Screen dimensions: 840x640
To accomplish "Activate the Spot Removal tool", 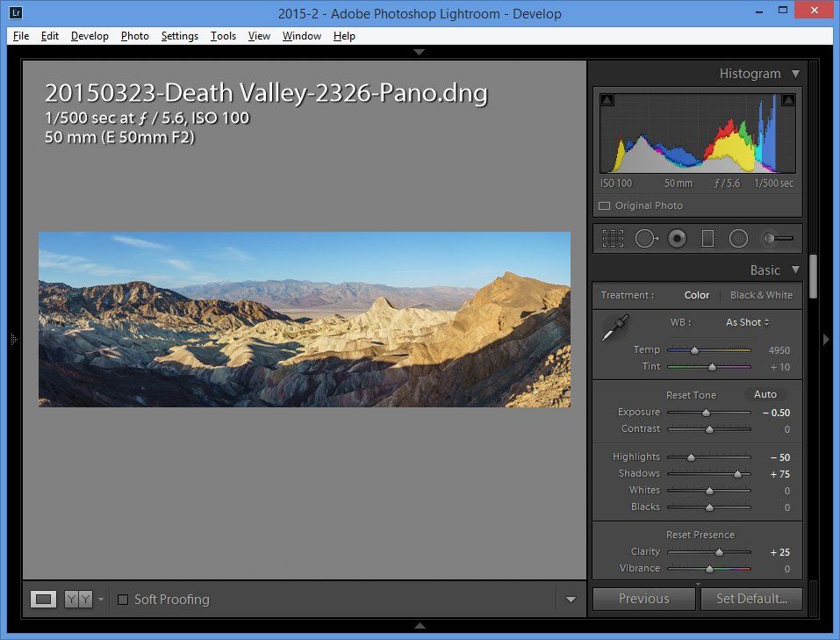I will pos(646,238).
